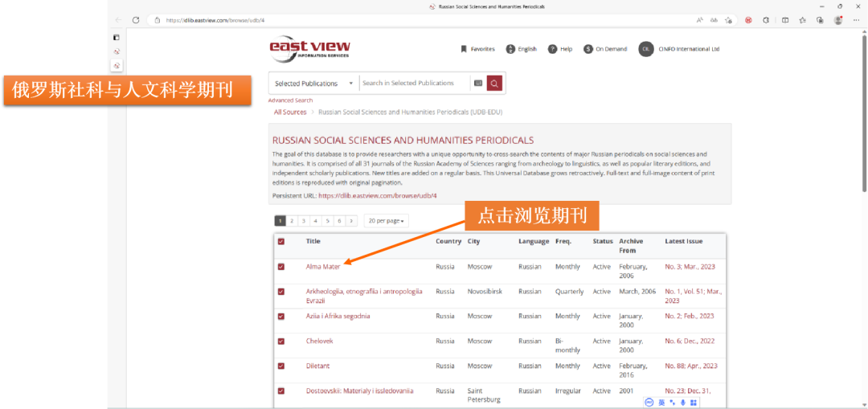Open the Alma Mater journal link
868x409 pixels.
[x=323, y=266]
